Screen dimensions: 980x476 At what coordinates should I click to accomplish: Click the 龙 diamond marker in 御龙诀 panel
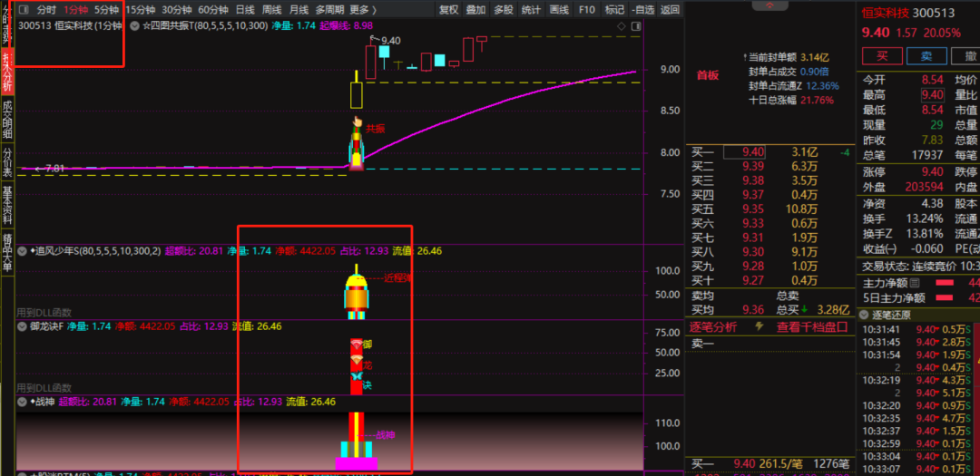tap(357, 361)
